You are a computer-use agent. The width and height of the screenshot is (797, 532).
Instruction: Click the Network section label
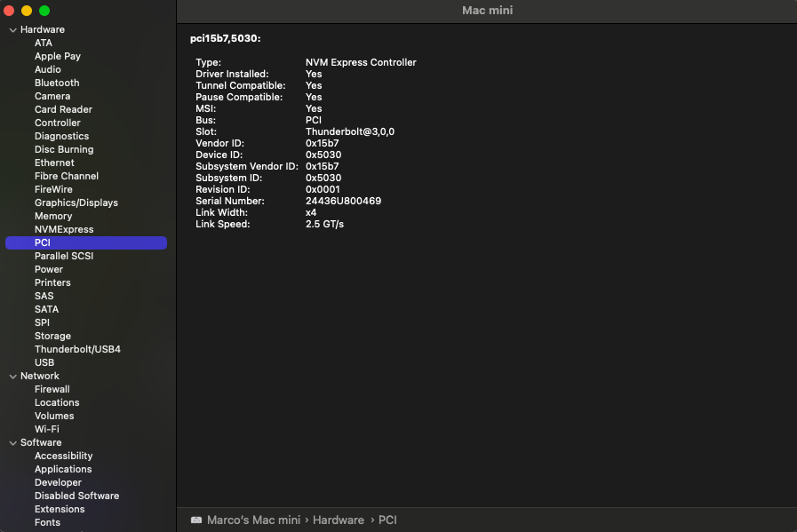(x=40, y=376)
